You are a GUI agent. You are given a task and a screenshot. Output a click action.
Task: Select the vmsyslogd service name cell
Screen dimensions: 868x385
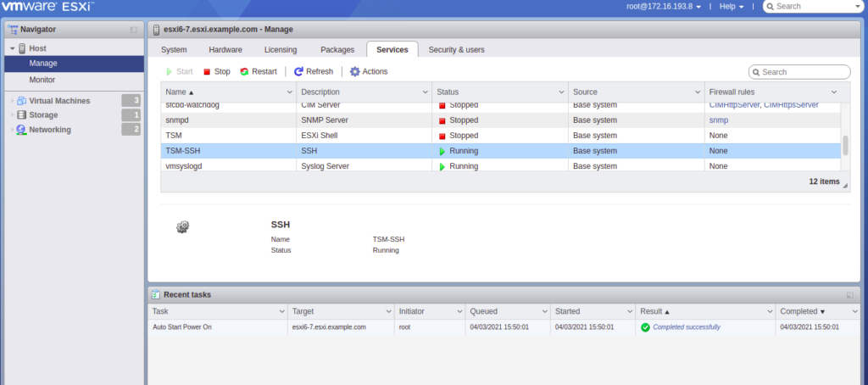click(x=229, y=166)
